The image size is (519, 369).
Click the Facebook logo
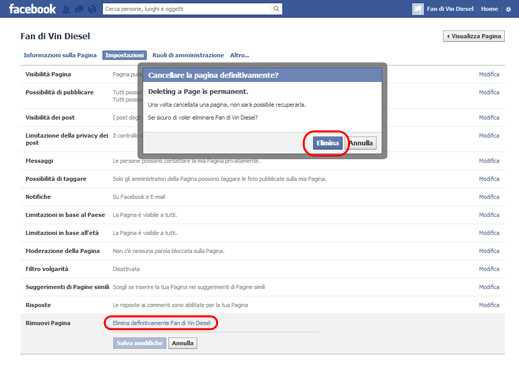(32, 9)
